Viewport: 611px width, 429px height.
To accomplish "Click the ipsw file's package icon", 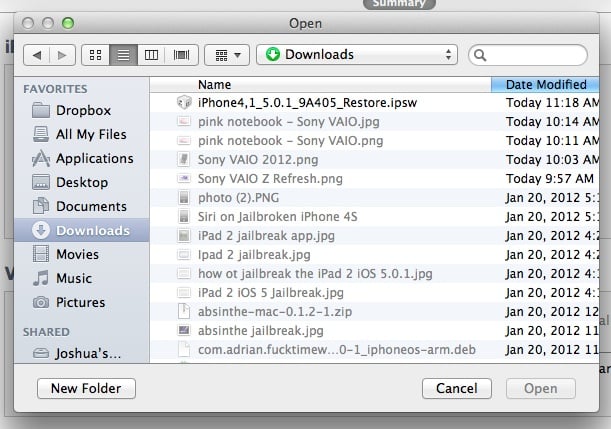I will point(184,102).
